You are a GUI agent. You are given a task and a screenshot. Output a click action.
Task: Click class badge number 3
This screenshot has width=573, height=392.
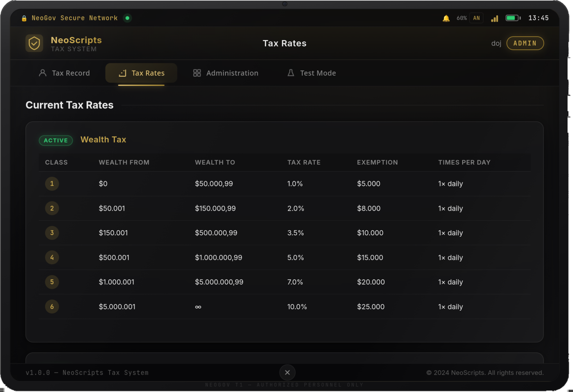tap(52, 233)
